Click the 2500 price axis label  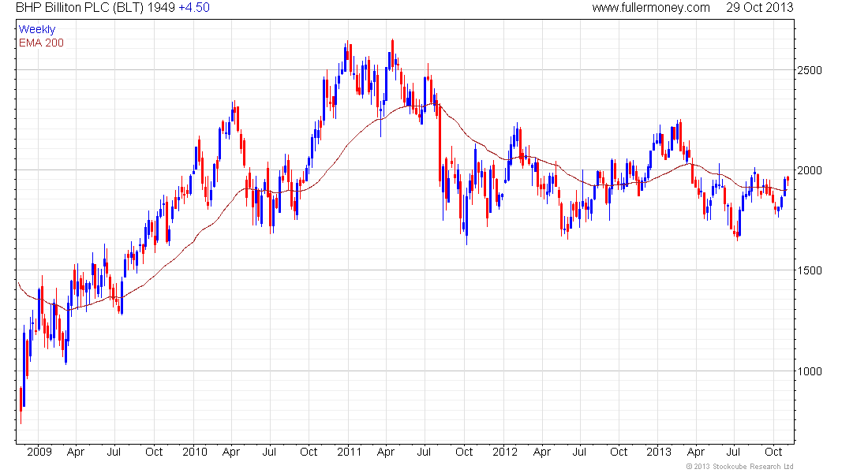810,70
